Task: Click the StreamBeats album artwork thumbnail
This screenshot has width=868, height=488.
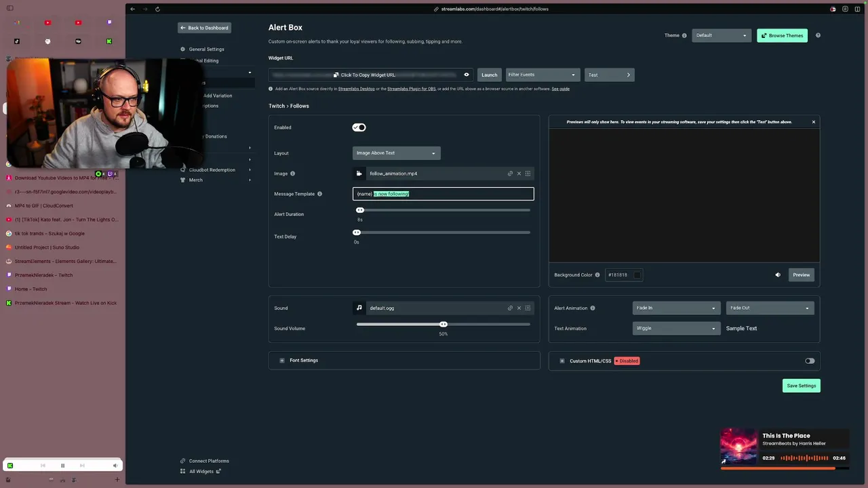Action: 738,447
